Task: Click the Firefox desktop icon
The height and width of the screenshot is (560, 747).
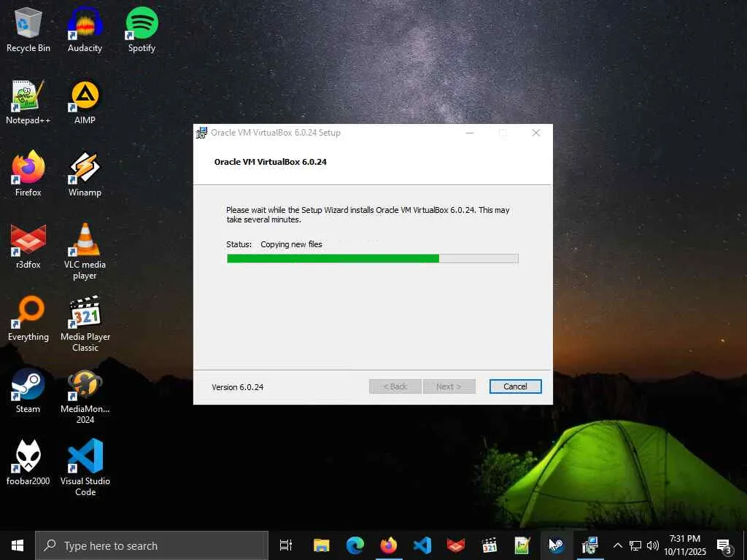Action: coord(28,174)
